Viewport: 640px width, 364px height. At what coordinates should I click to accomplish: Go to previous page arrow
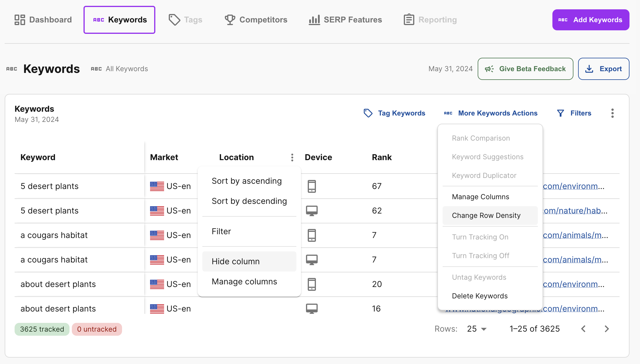583,329
